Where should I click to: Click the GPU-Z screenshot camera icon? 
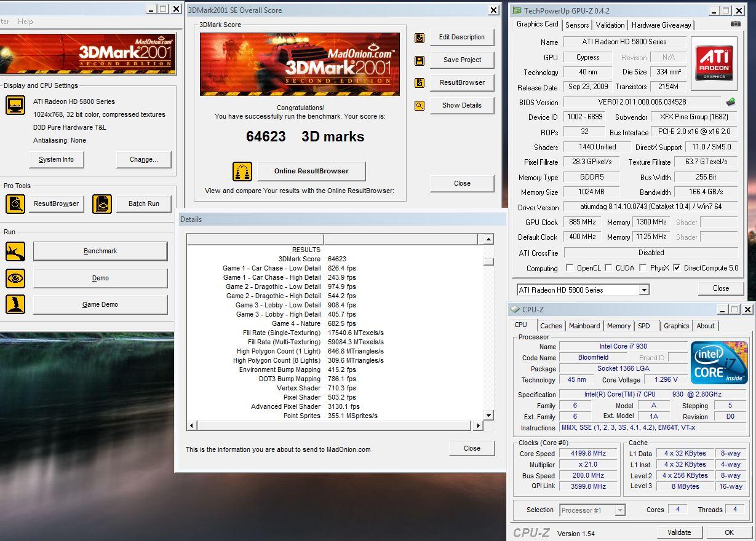point(736,24)
